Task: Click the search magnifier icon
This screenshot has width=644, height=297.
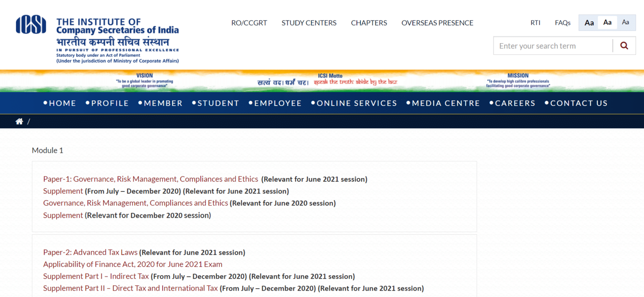Action: [x=624, y=46]
